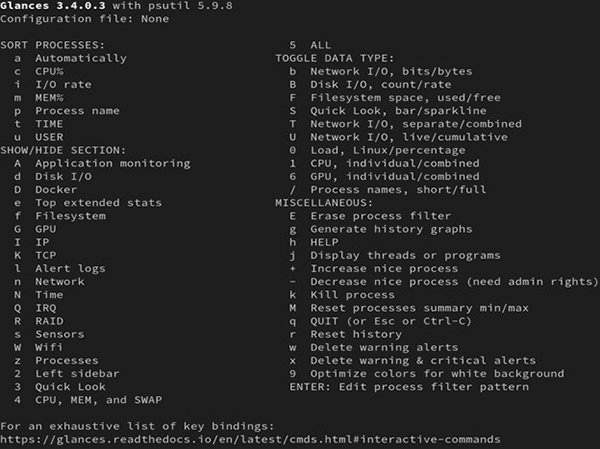600x449 pixels.
Task: Select 'ENTER: Edit process filter pattern' line
Action: pyautogui.click(x=410, y=386)
